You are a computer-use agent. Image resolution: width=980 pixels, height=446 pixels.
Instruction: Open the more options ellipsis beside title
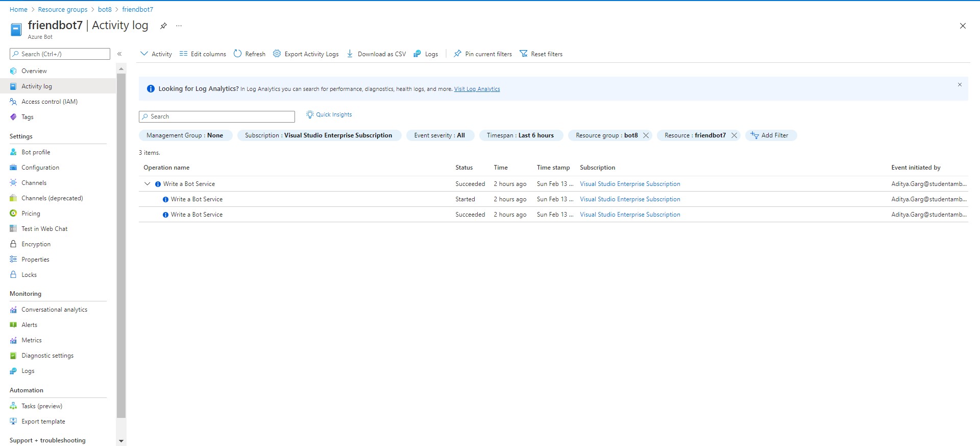[179, 26]
